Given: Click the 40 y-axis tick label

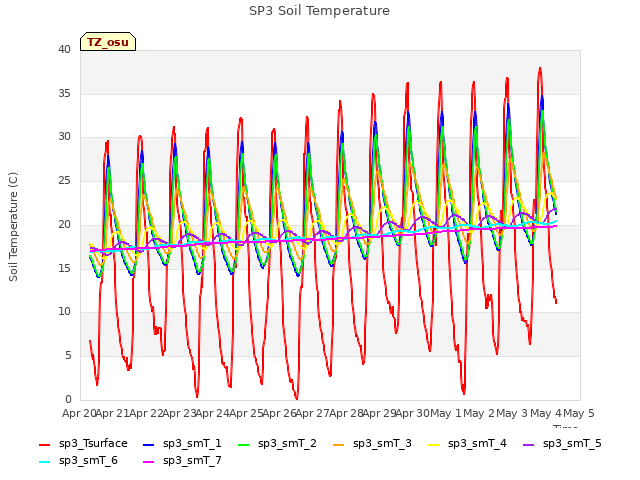Looking at the screenshot, I should 64,49.
